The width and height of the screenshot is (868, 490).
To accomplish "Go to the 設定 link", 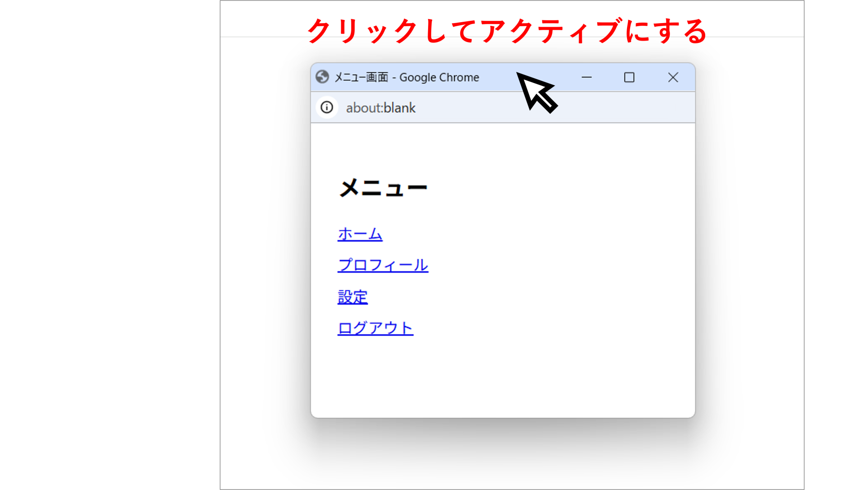I will pos(353,297).
